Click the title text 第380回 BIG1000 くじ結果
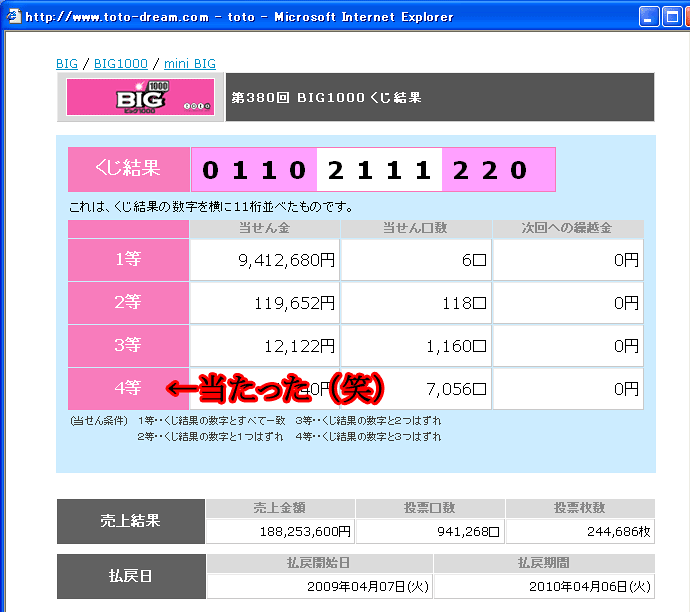 click(x=326, y=97)
